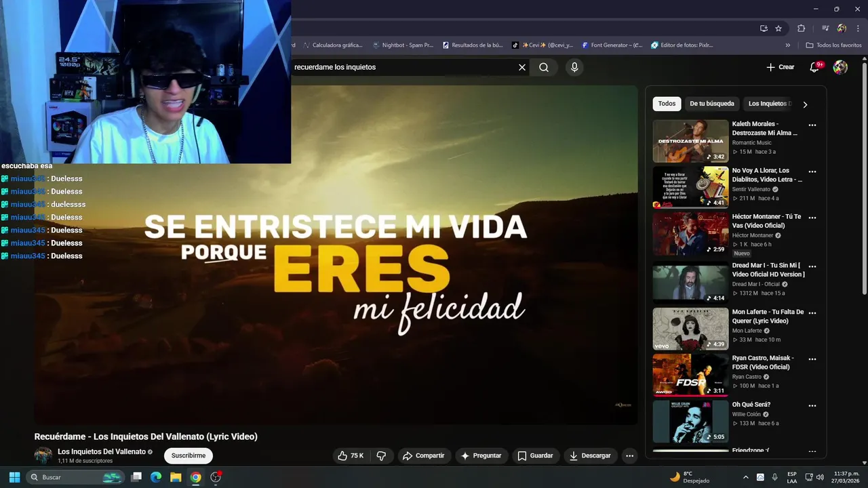868x488 pixels.
Task: Open Kaleth Morales Destrozaste Mi Alma thumbnail
Action: [x=690, y=141]
